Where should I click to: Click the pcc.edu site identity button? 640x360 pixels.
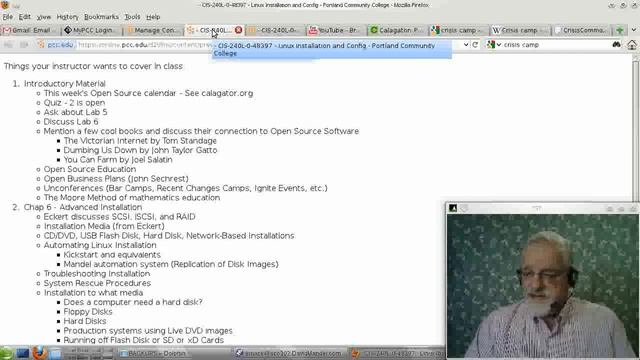click(56, 45)
